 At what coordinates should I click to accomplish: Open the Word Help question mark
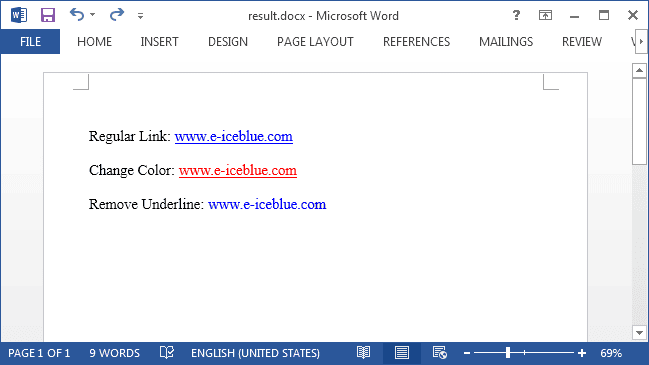click(x=516, y=15)
